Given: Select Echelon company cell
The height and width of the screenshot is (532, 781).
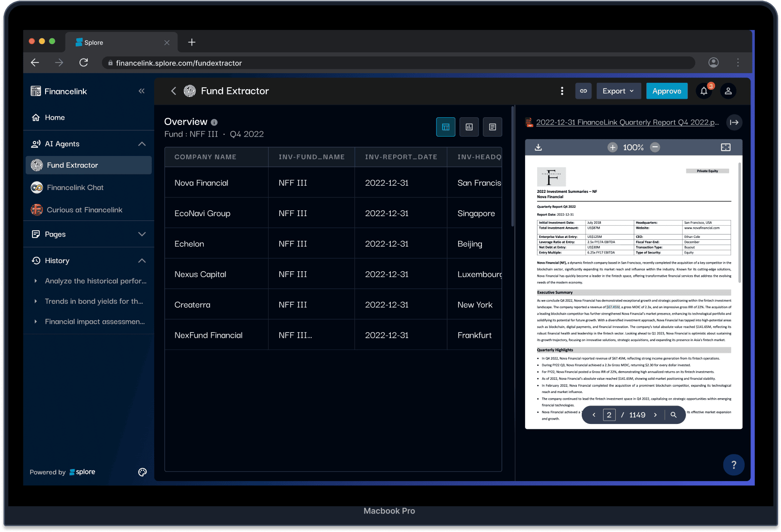Looking at the screenshot, I should [x=216, y=244].
